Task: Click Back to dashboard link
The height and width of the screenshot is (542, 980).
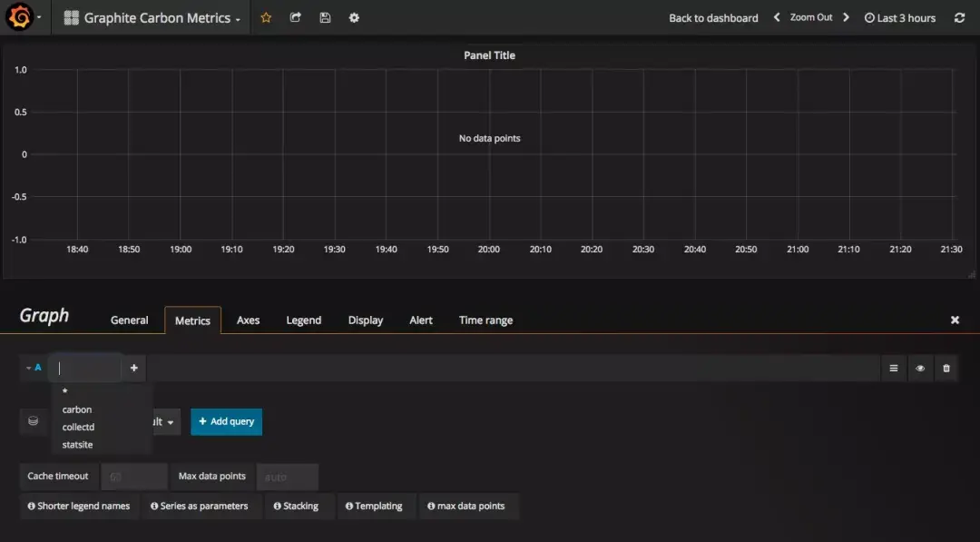Action: coord(713,17)
